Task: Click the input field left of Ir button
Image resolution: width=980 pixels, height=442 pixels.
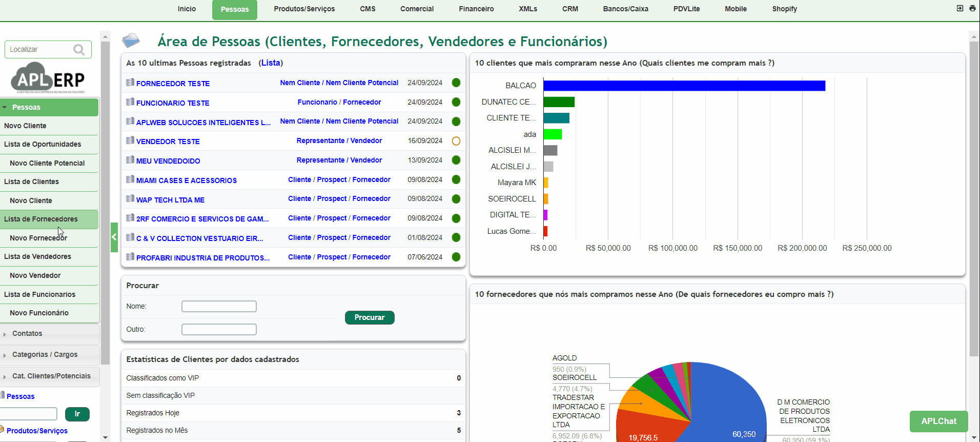Action: coord(29,414)
